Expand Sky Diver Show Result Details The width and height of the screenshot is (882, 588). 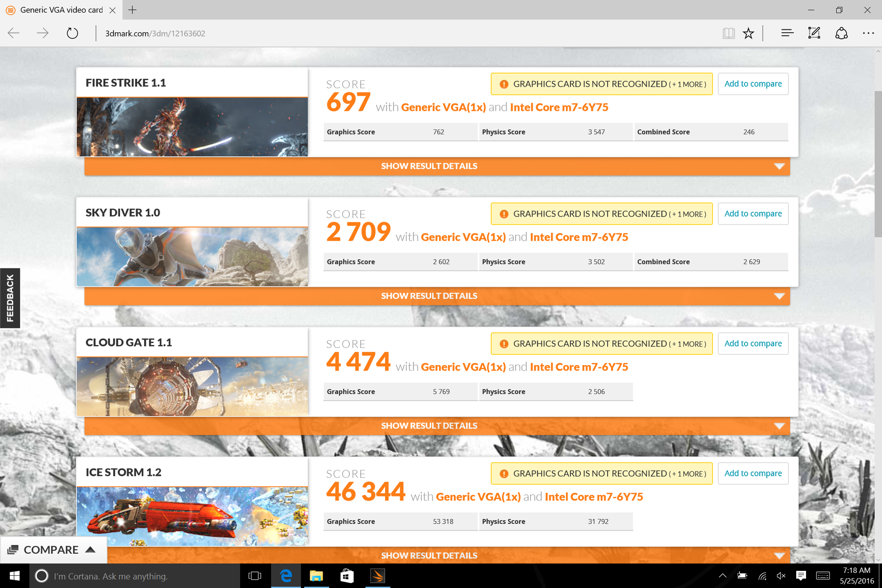(437, 296)
